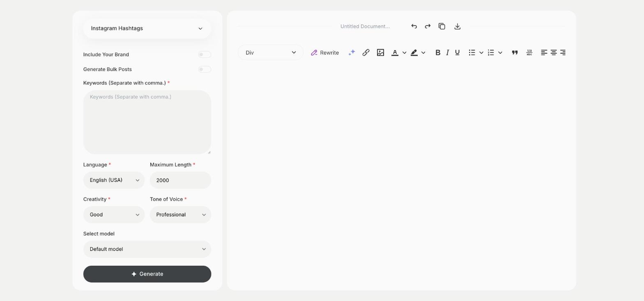Open the AI sparkle assistant tool
The height and width of the screenshot is (301, 644).
(x=352, y=53)
